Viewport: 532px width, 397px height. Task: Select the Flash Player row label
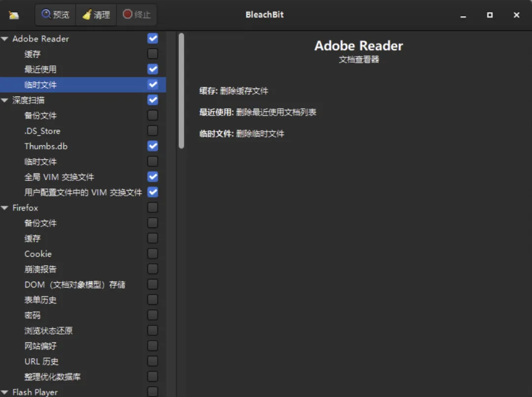pyautogui.click(x=35, y=392)
